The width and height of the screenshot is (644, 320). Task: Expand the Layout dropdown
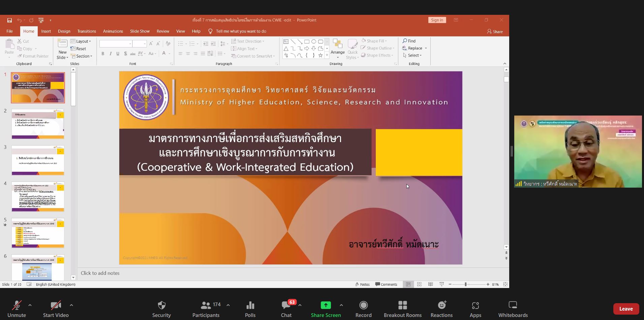pos(81,41)
